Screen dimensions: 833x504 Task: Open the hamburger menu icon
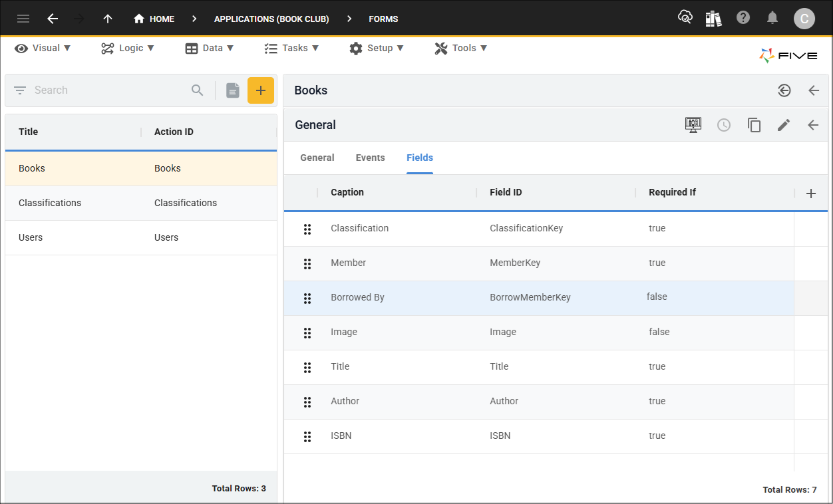(x=23, y=19)
